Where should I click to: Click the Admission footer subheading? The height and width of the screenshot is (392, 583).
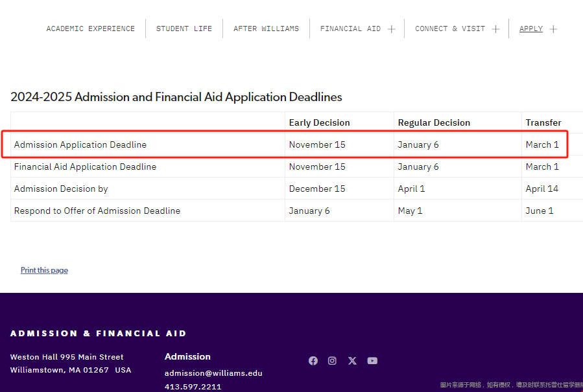pos(187,356)
